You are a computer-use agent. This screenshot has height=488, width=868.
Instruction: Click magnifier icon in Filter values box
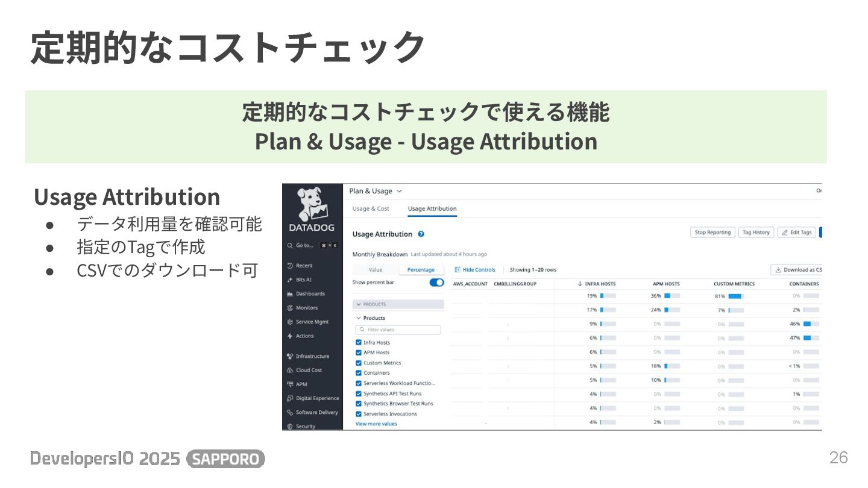coord(362,330)
